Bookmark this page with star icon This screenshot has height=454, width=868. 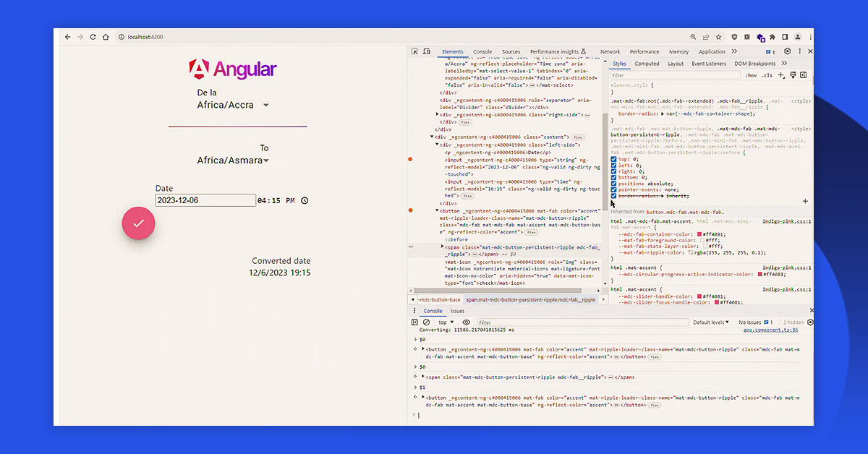pyautogui.click(x=718, y=37)
